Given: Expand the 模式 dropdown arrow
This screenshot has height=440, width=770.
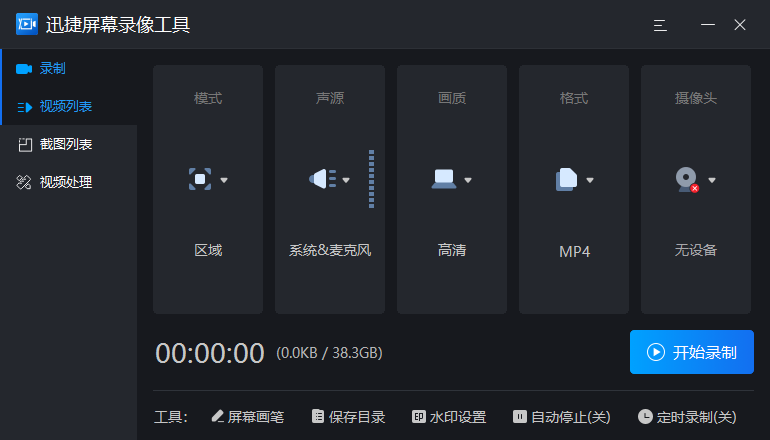Looking at the screenshot, I should pos(224,180).
